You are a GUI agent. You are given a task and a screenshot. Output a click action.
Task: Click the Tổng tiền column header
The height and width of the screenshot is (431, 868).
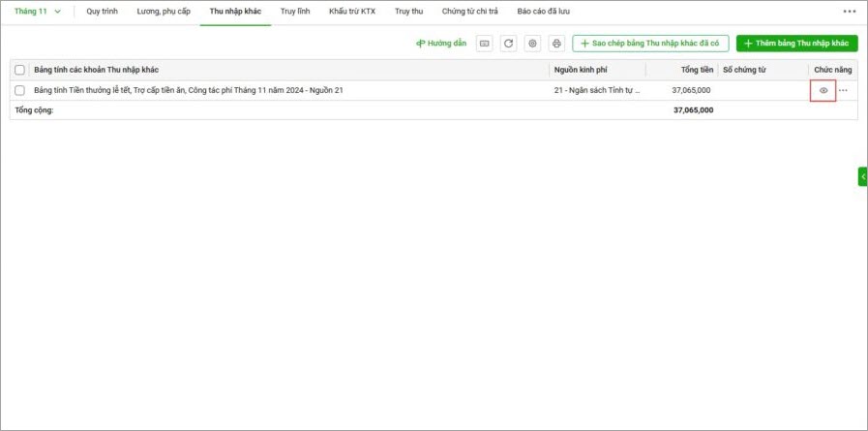tap(696, 70)
